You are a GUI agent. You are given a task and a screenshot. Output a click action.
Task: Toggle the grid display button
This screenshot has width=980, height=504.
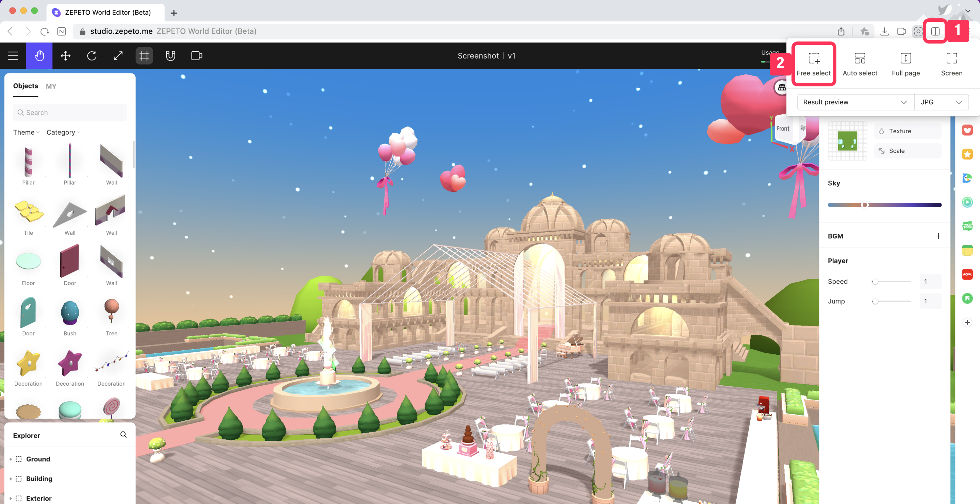click(144, 56)
